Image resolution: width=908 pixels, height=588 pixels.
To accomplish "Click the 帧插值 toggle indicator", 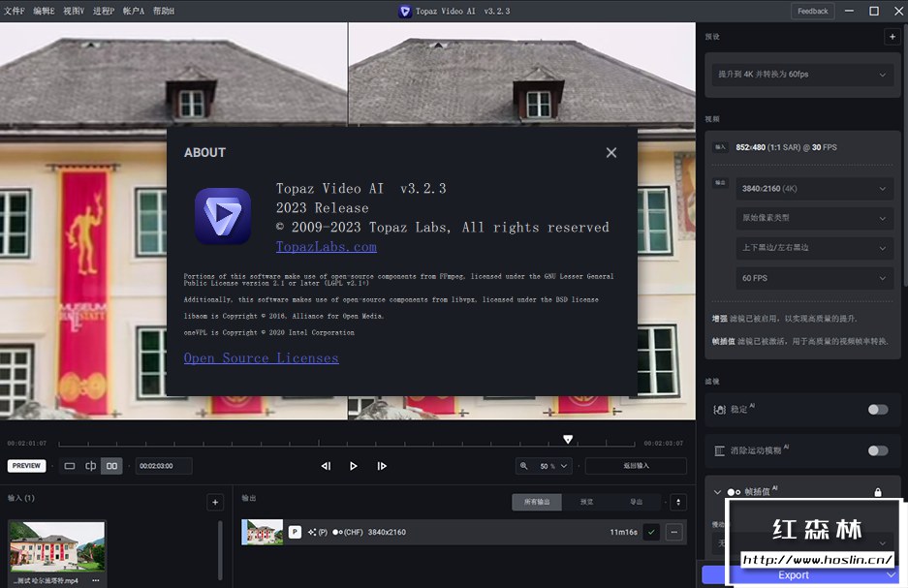I will point(734,492).
